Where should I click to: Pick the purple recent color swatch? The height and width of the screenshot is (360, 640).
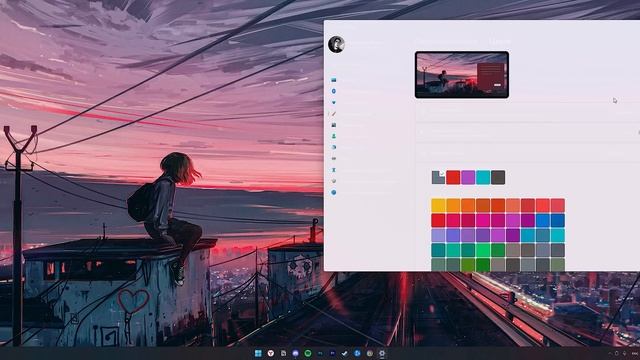[x=468, y=178]
